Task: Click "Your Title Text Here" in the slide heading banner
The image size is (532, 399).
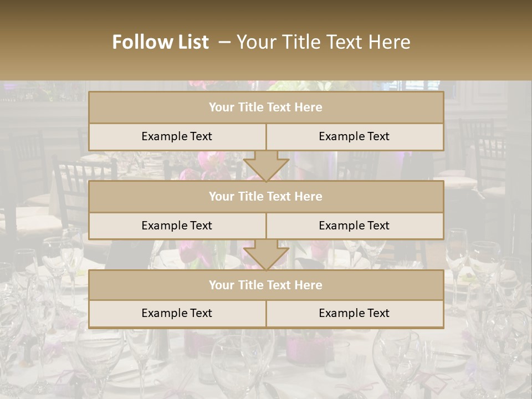Action: click(x=324, y=42)
